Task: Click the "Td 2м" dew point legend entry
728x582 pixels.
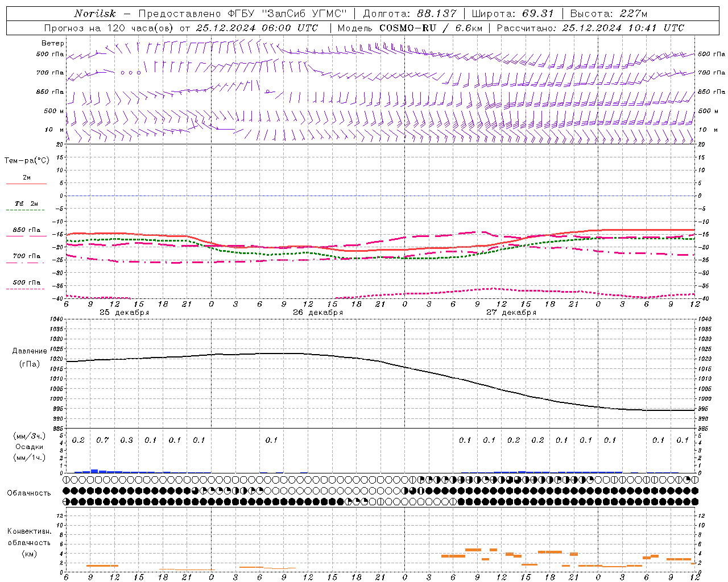Action: click(26, 203)
